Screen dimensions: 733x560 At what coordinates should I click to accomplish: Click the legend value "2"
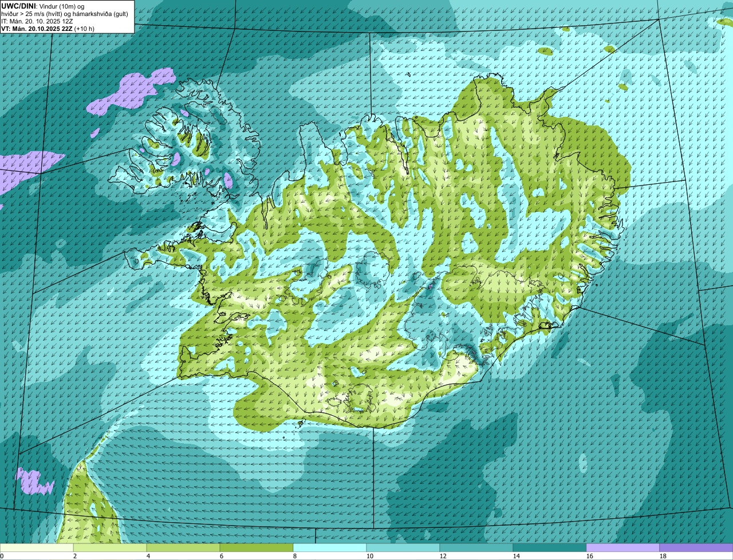click(75, 556)
